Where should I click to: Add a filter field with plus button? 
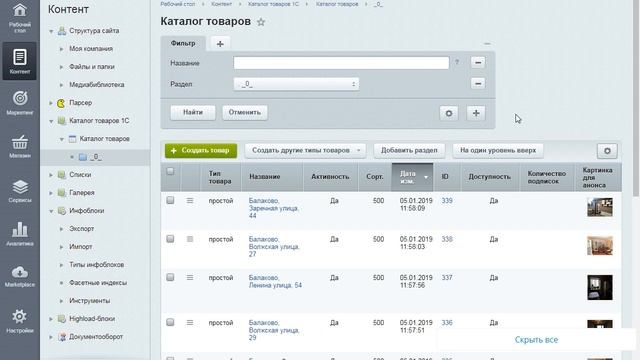tap(476, 113)
